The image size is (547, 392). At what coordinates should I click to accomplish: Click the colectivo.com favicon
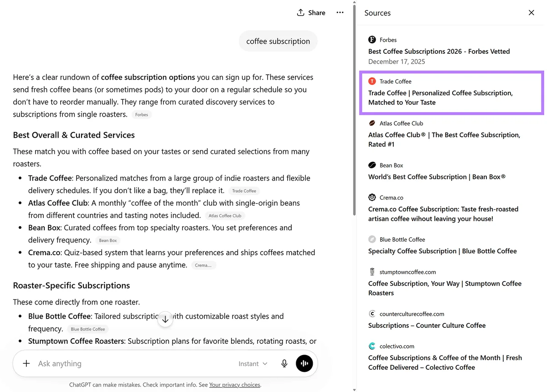[x=372, y=346]
